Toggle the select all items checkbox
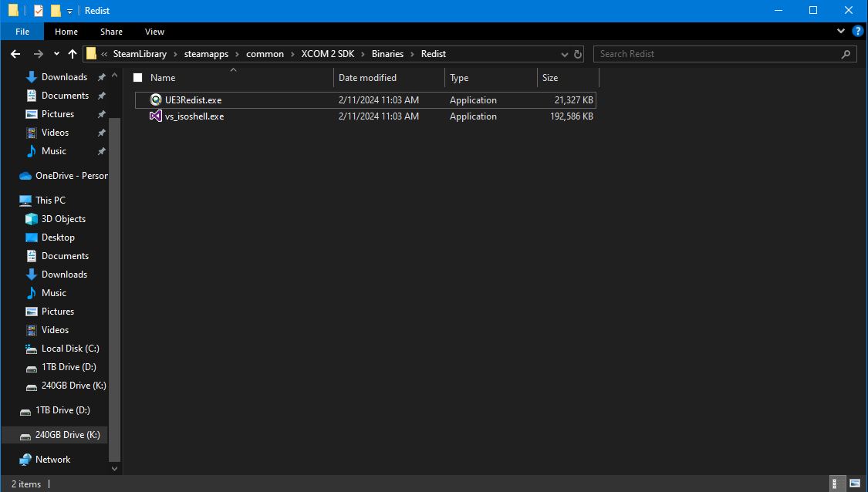868x492 pixels. click(x=138, y=78)
